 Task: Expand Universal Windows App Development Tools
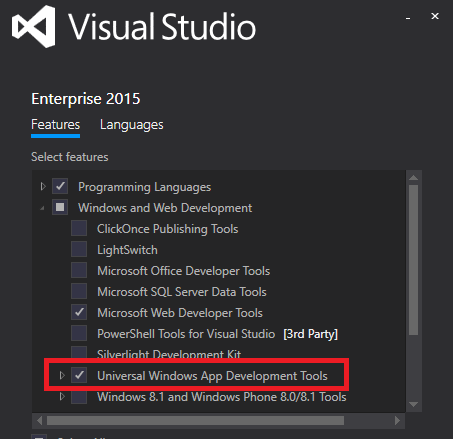click(62, 375)
